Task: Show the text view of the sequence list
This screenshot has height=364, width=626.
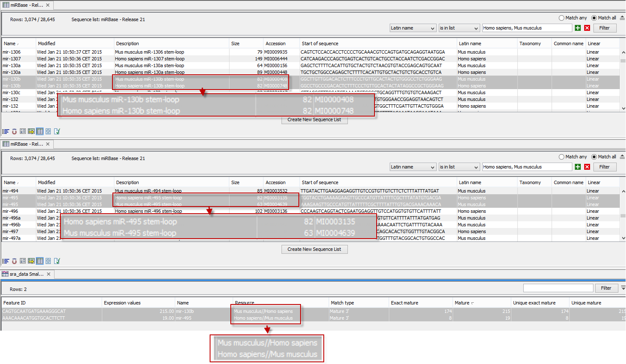Action: coord(22,131)
